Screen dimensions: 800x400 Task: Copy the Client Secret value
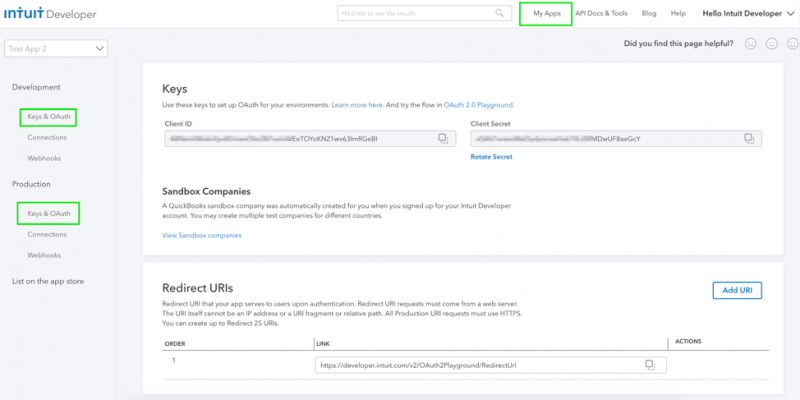point(748,138)
